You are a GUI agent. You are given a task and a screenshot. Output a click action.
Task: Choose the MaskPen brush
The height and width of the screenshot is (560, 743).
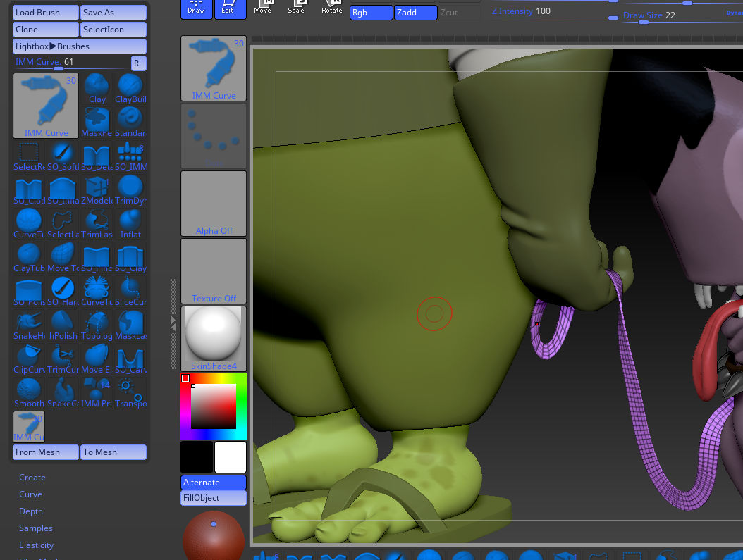coord(97,122)
